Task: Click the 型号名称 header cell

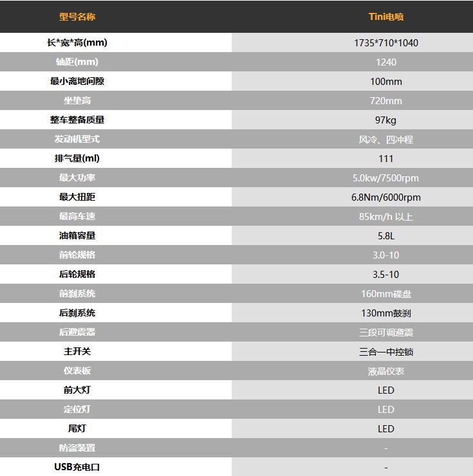Action: pyautogui.click(x=77, y=17)
